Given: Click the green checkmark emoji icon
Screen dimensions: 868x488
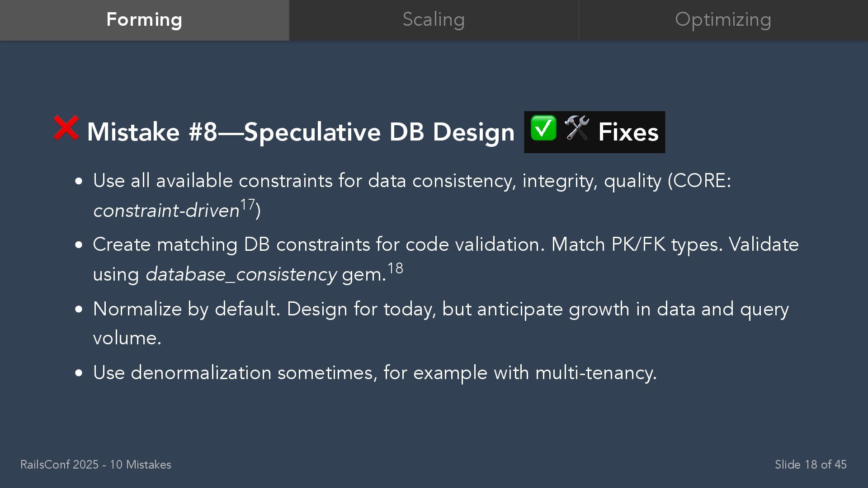Looking at the screenshot, I should point(543,128).
